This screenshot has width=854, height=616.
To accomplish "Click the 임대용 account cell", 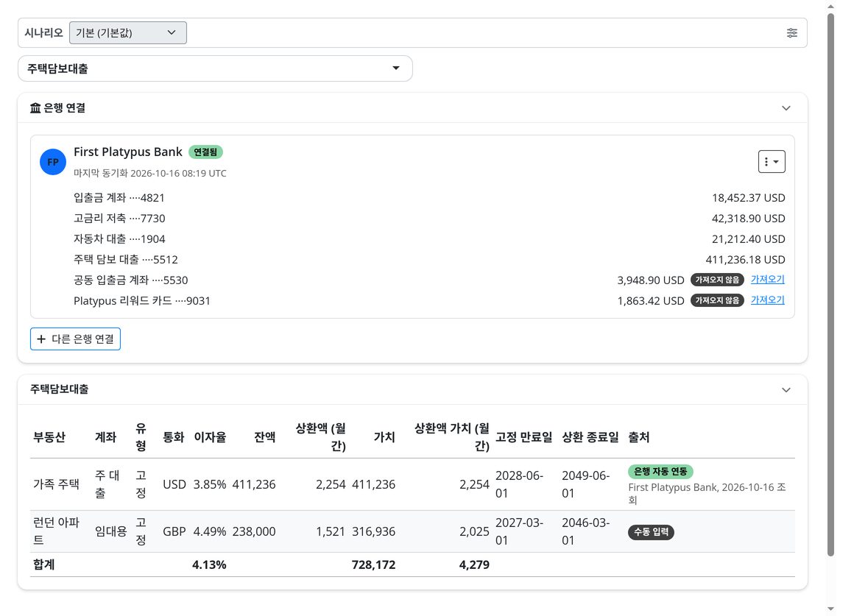I will [x=110, y=531].
